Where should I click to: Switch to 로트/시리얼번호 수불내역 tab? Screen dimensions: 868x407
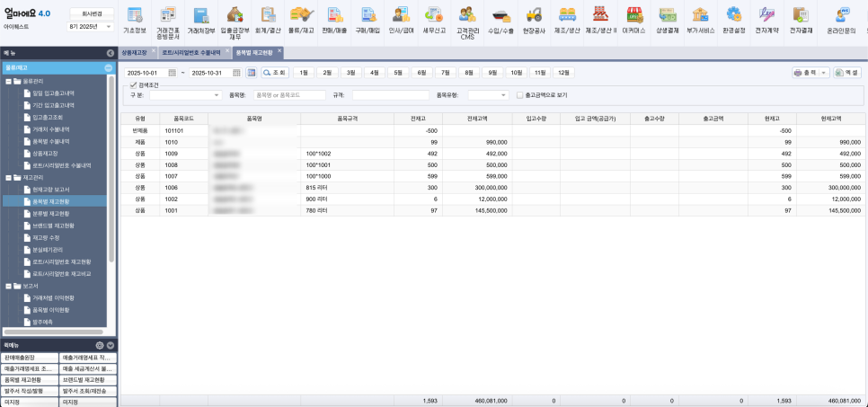[x=191, y=53]
